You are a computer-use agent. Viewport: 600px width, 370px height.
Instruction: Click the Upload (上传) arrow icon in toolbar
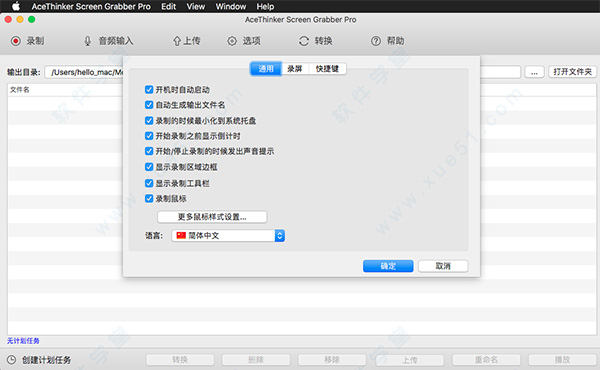(x=177, y=41)
